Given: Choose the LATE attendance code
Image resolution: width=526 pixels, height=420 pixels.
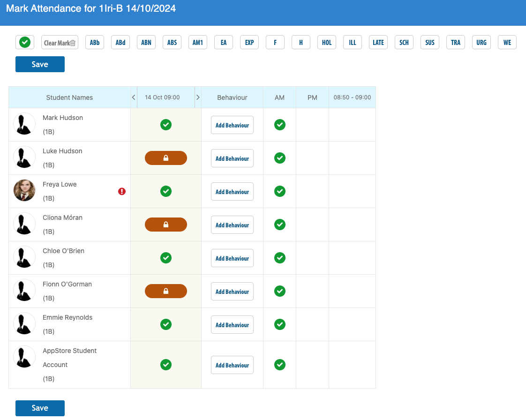Looking at the screenshot, I should 378,43.
